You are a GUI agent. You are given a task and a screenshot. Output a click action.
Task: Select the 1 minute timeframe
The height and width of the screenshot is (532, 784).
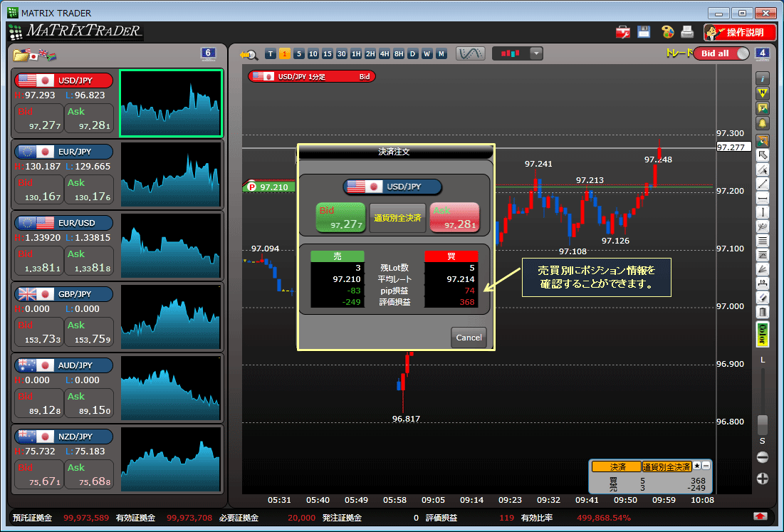coord(285,54)
